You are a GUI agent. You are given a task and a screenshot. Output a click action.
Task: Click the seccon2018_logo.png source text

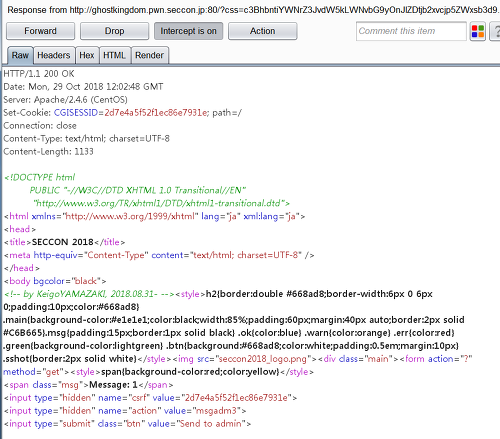coord(261,359)
